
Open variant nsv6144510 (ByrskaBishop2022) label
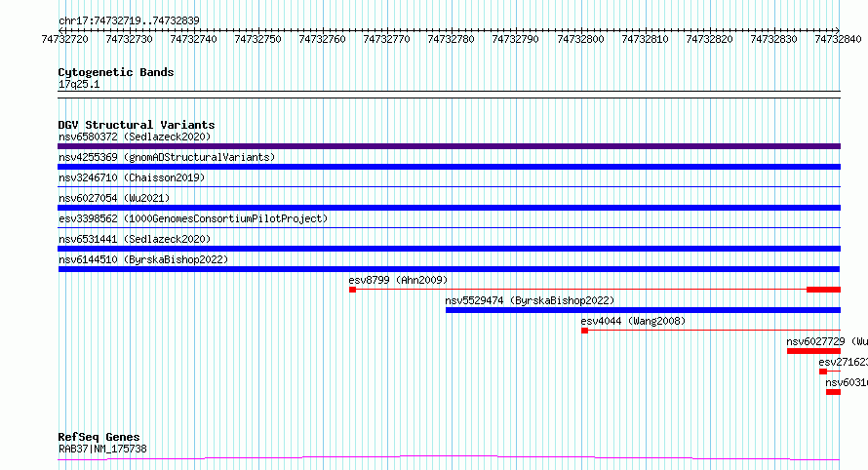tap(143, 259)
